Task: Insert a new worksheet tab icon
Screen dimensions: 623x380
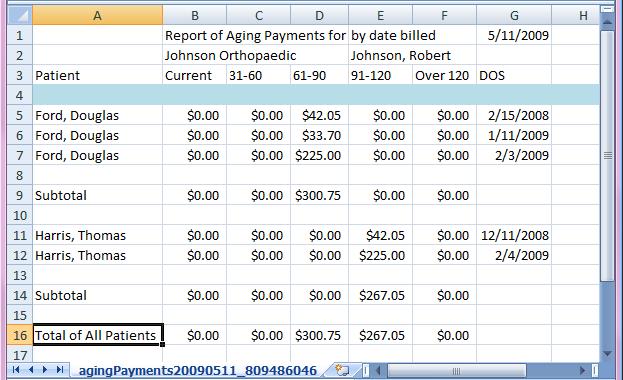Action: [342, 370]
